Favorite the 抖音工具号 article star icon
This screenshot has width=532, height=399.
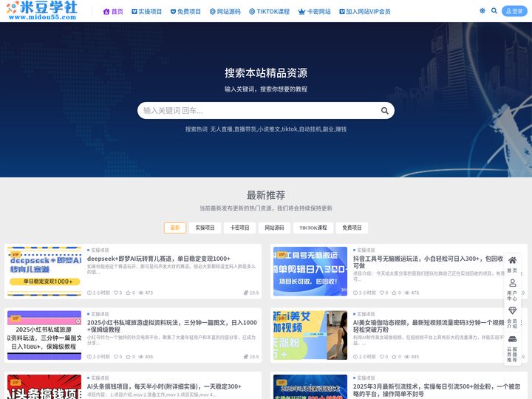pos(395,293)
